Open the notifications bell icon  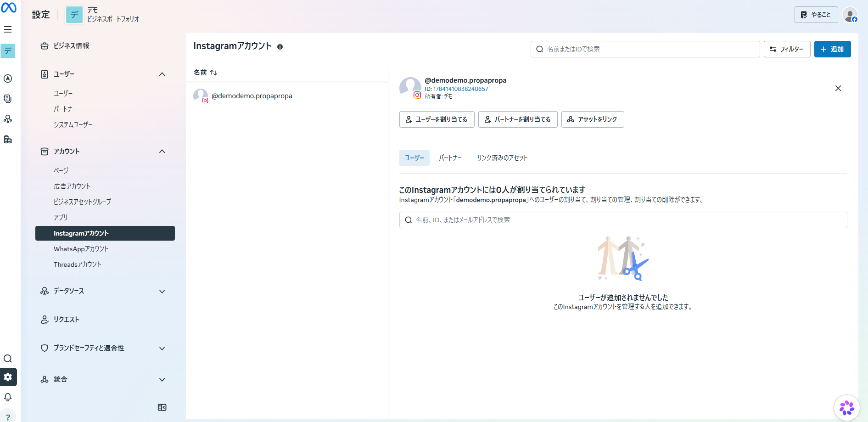click(x=8, y=397)
